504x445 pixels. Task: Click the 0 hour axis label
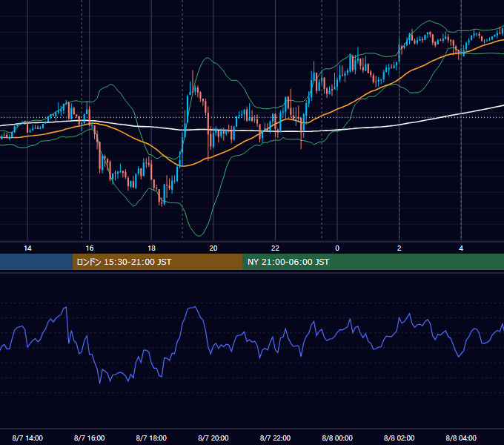337,248
